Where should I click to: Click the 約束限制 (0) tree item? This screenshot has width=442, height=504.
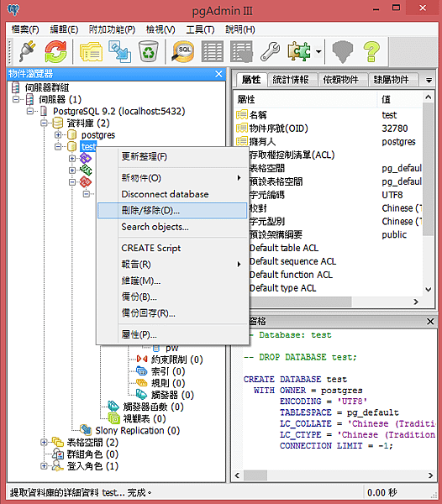[x=176, y=360]
